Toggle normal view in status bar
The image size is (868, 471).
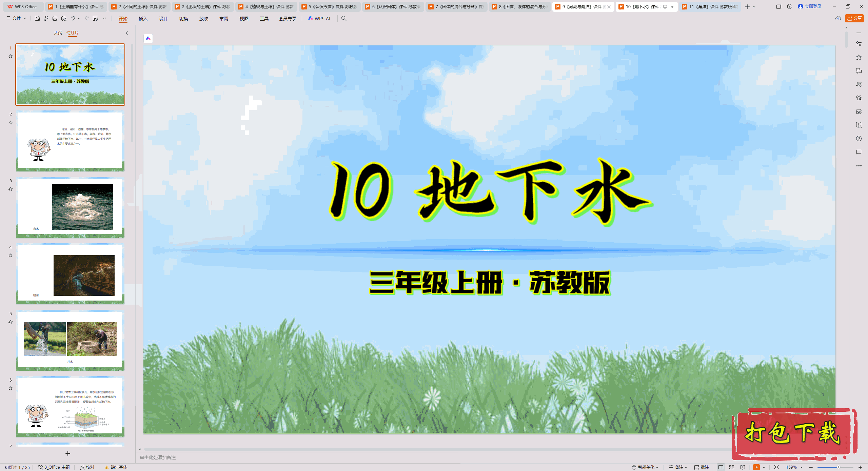tap(721, 467)
